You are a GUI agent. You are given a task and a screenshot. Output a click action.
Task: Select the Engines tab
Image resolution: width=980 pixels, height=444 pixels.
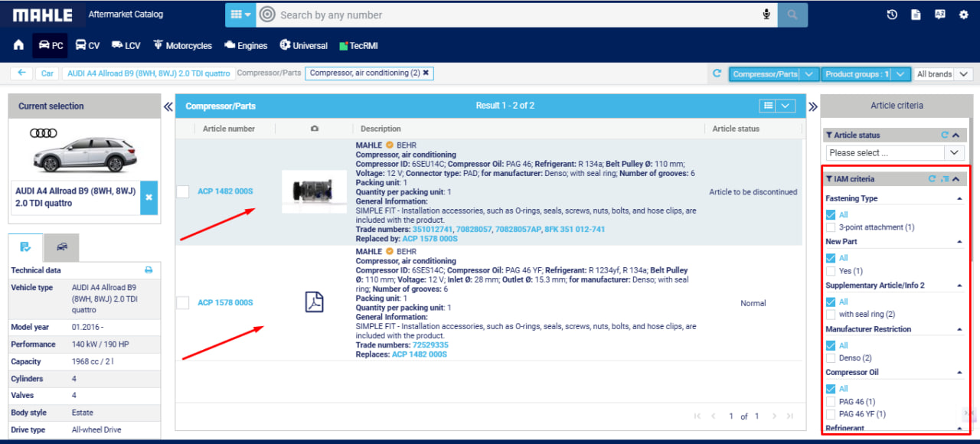click(x=246, y=46)
